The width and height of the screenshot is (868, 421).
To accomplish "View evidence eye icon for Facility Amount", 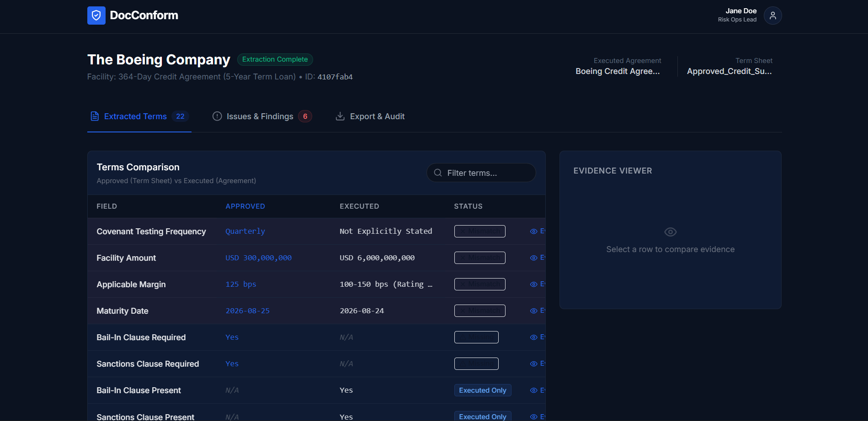I will tap(533, 258).
